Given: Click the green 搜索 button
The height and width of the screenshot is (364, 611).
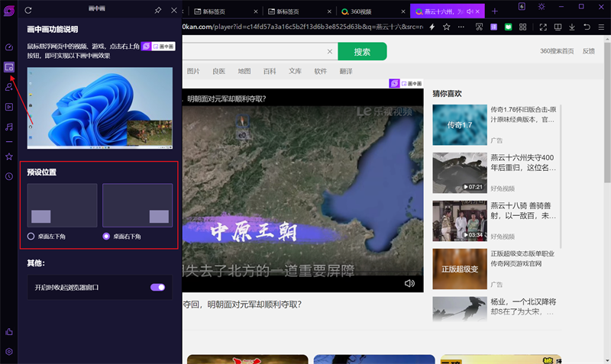Looking at the screenshot, I should (362, 51).
